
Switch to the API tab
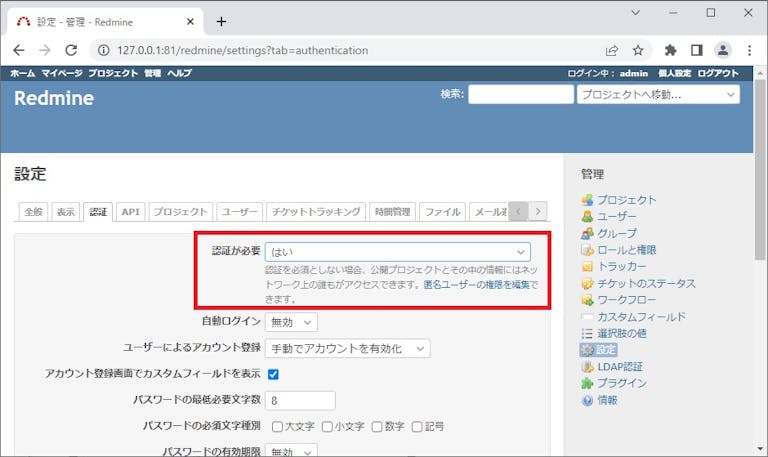pyautogui.click(x=131, y=212)
